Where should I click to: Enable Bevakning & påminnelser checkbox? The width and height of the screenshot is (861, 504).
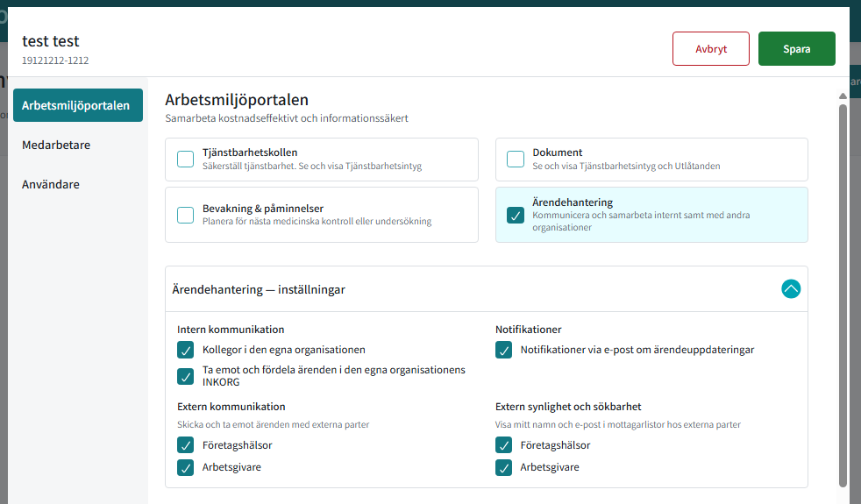click(x=186, y=216)
